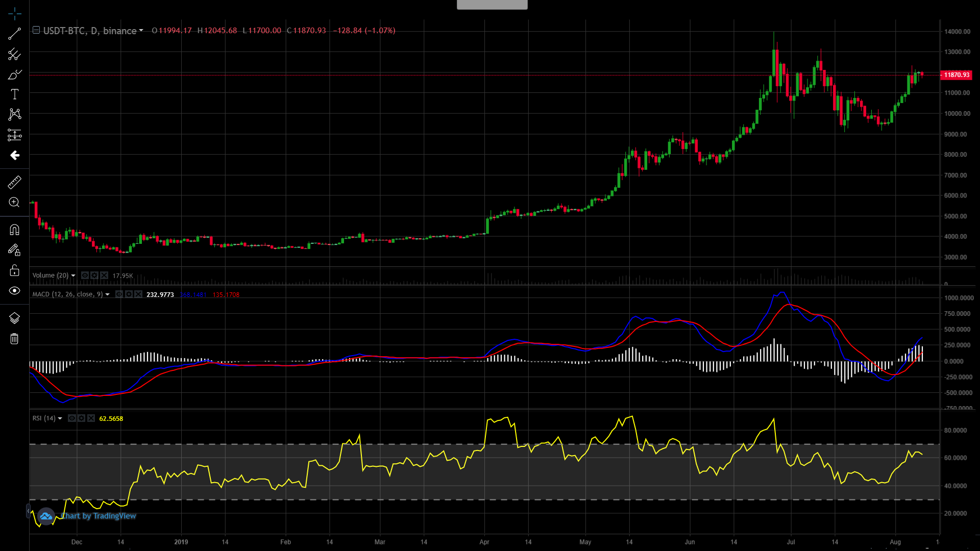Open the Chart by TradingView link
The height and width of the screenshot is (551, 980).
coord(99,516)
